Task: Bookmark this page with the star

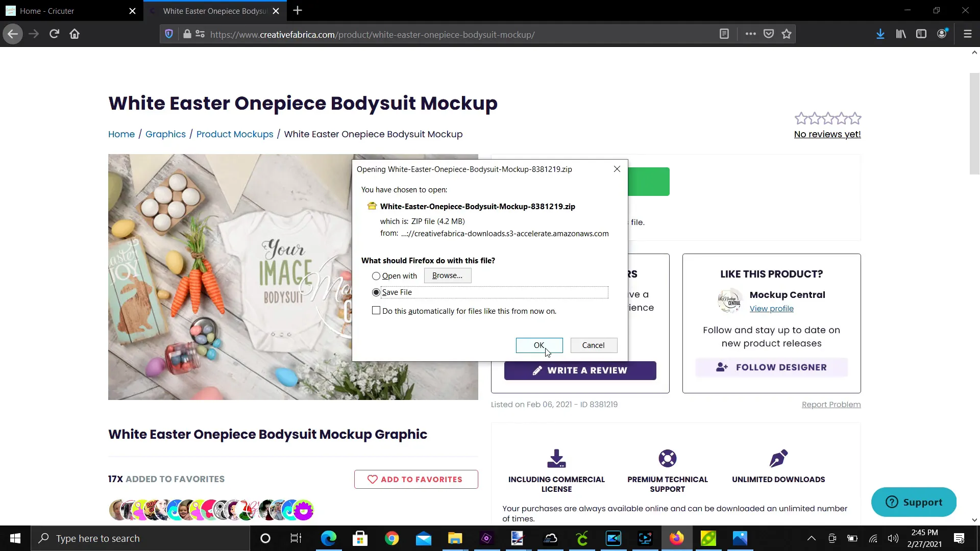Action: [787, 34]
